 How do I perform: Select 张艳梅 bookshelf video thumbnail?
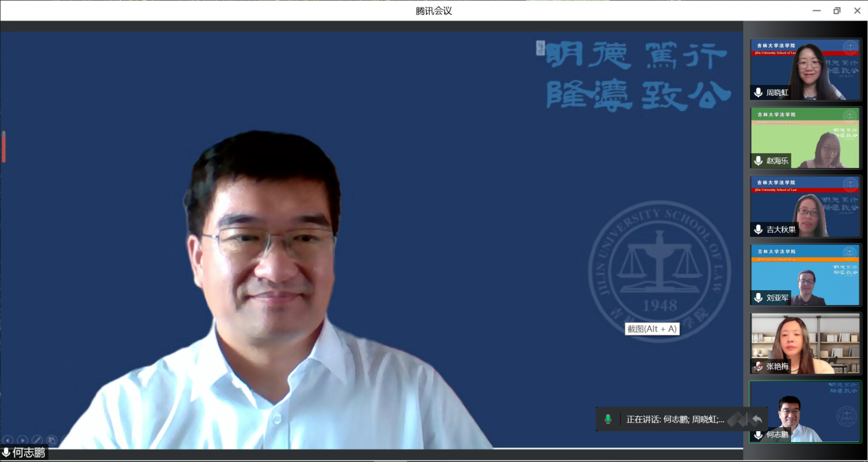click(806, 343)
